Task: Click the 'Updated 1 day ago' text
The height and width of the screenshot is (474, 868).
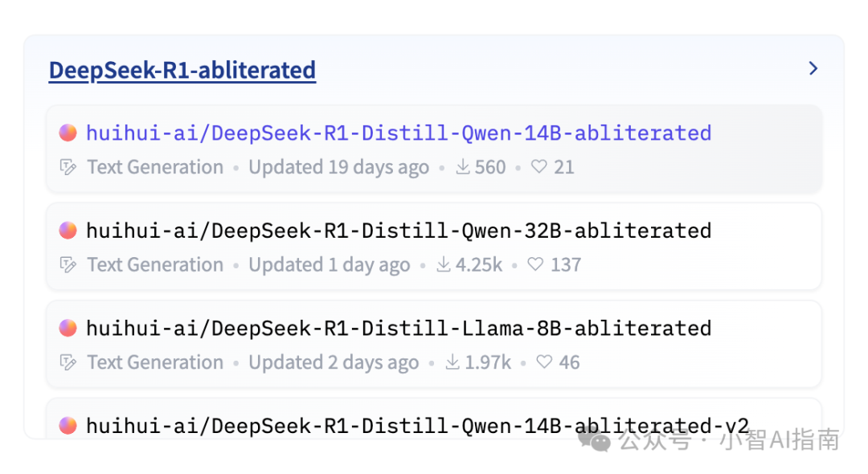Action: [329, 265]
